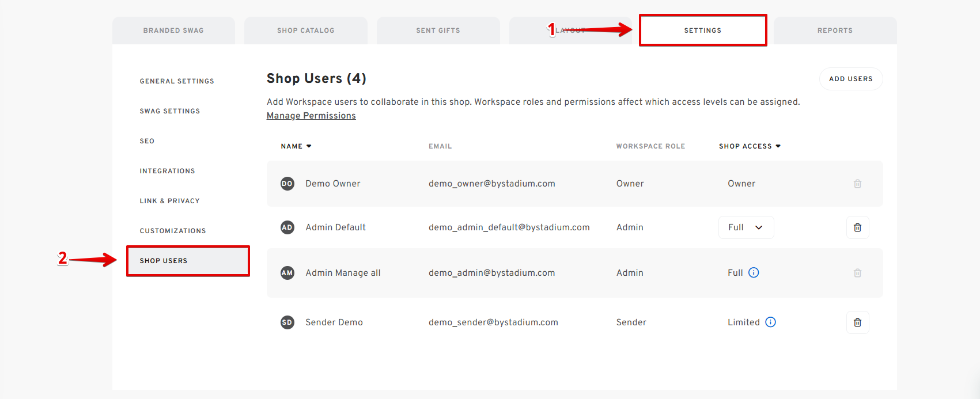Viewport: 980px width, 399px height.
Task: Select the Sent Gifts tab
Action: [x=438, y=31]
